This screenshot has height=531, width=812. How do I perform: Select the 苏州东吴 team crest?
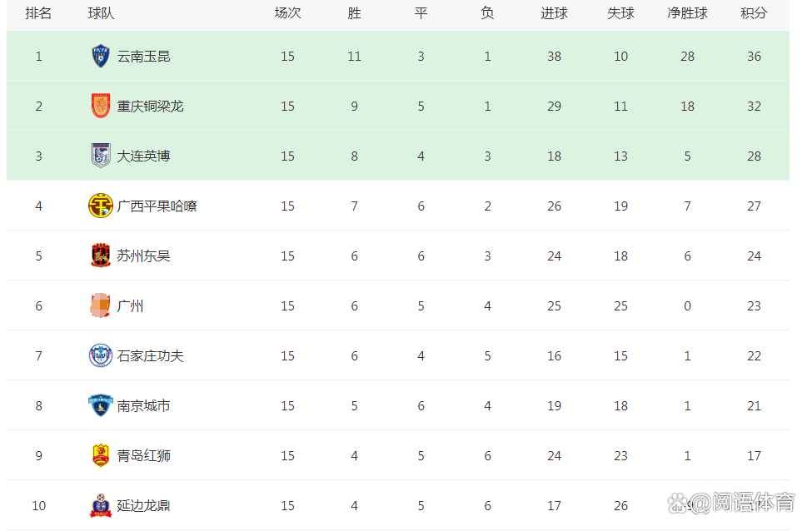pyautogui.click(x=101, y=256)
